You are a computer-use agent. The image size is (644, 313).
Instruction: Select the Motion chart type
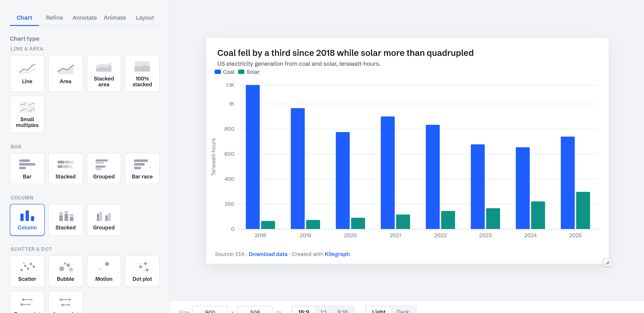[104, 271]
